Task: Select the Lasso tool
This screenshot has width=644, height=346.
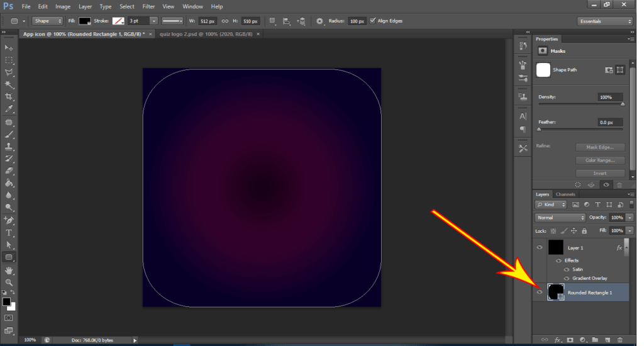Action: coord(9,73)
